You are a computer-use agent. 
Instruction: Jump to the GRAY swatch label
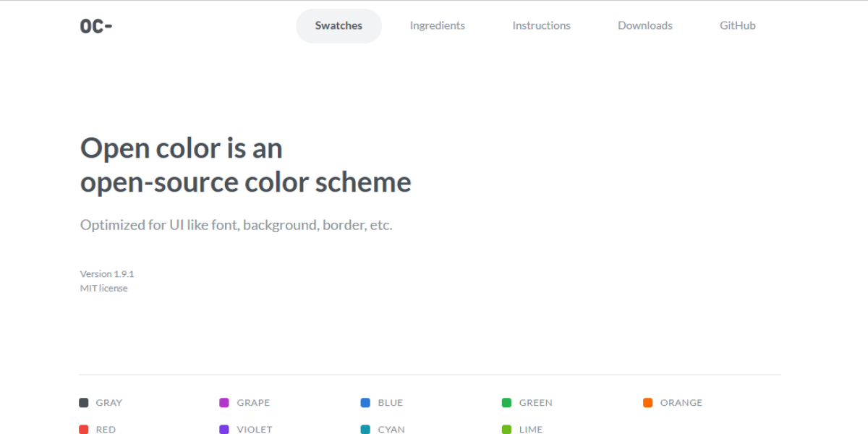point(109,403)
